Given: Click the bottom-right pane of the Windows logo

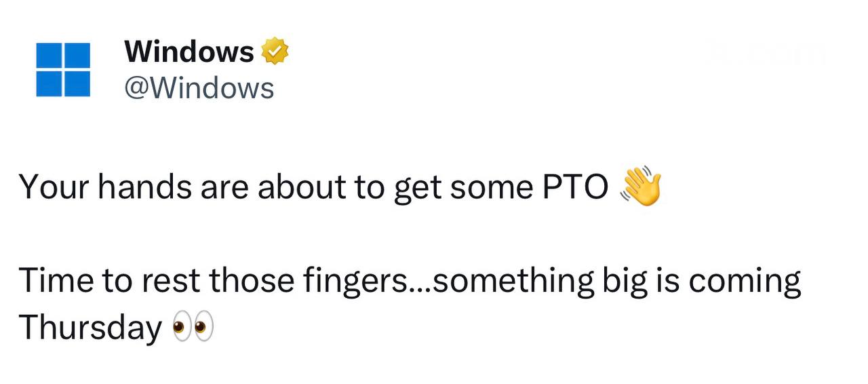Looking at the screenshot, I should tap(77, 83).
